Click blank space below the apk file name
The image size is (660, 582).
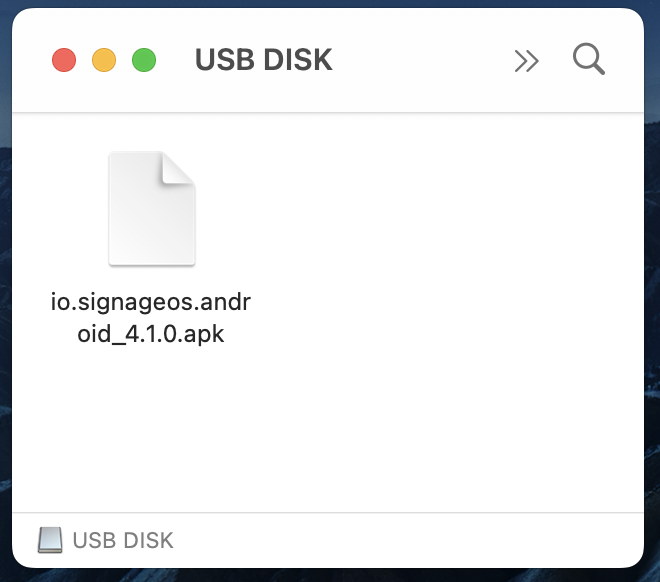tap(151, 421)
